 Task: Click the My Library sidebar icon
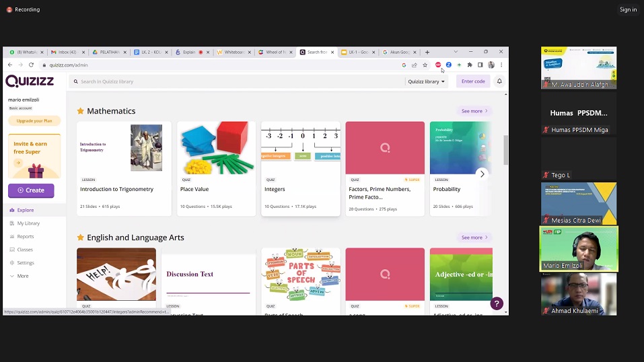pyautogui.click(x=12, y=223)
